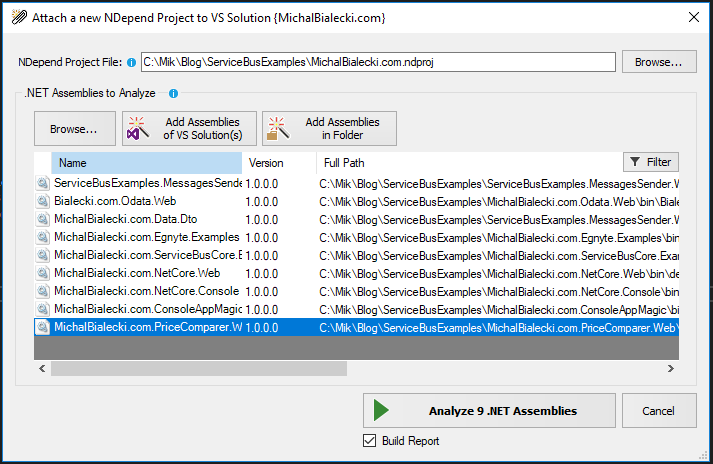Browse for the NDepend project file
Viewport: 713px width, 464px height.
[659, 62]
